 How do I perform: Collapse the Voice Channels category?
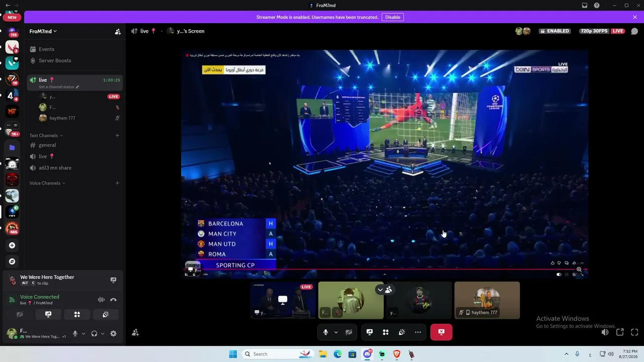(47, 183)
